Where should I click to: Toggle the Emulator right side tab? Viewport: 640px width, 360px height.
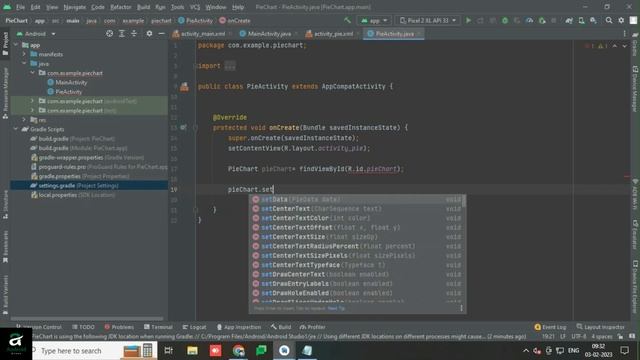(x=635, y=235)
